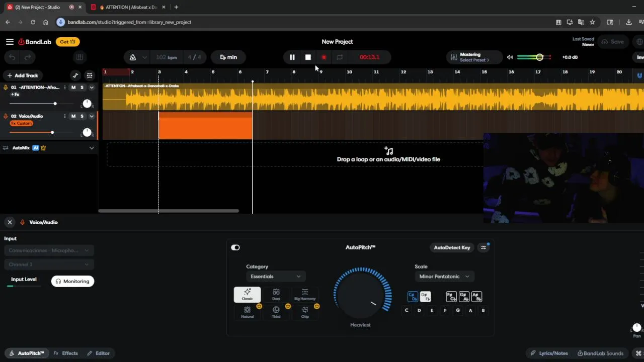The image size is (644, 362).
Task: Click the yellow Get membership button
Action: (67, 42)
